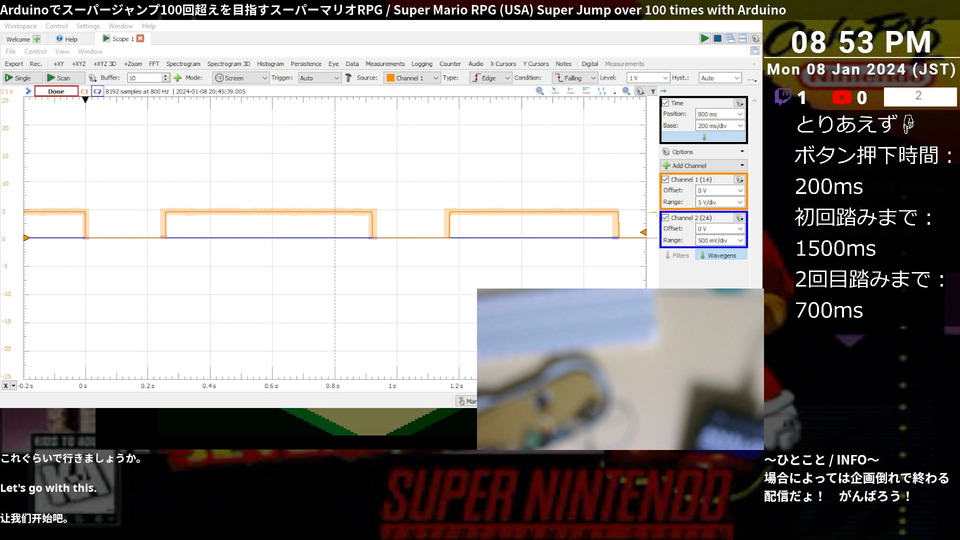Select the orange C1 channel indicator
The height and width of the screenshot is (540, 960).
click(84, 91)
